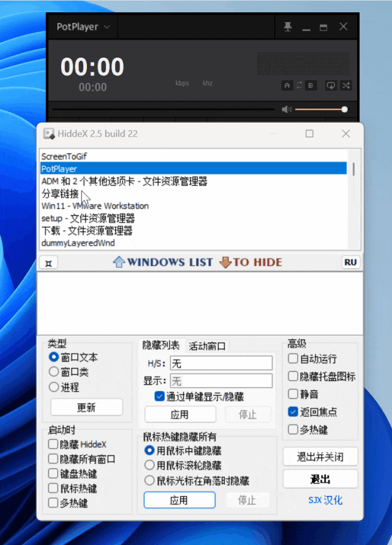Set B point for A-B repeat in PotPlayer

[311, 85]
